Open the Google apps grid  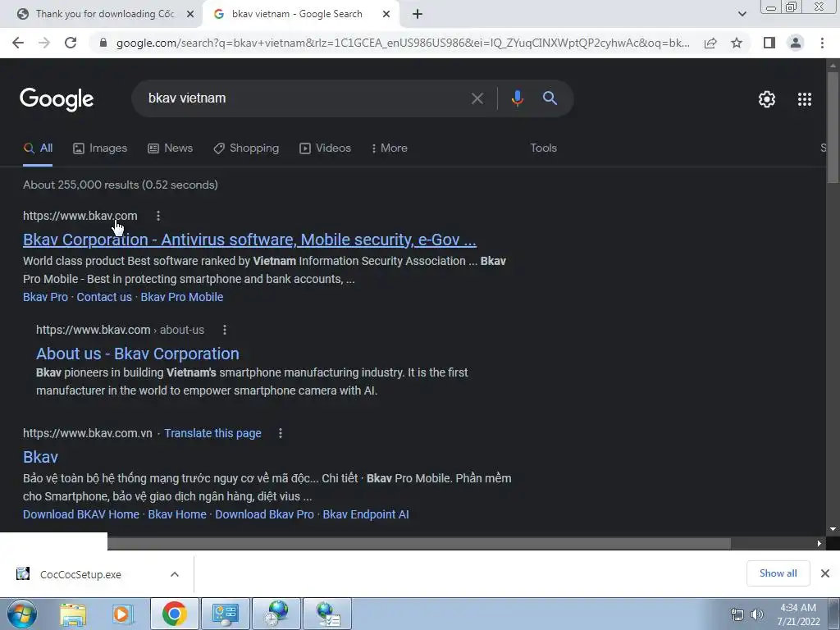804,99
